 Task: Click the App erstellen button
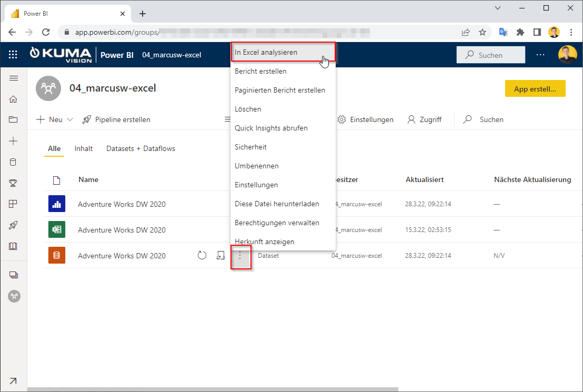(535, 88)
